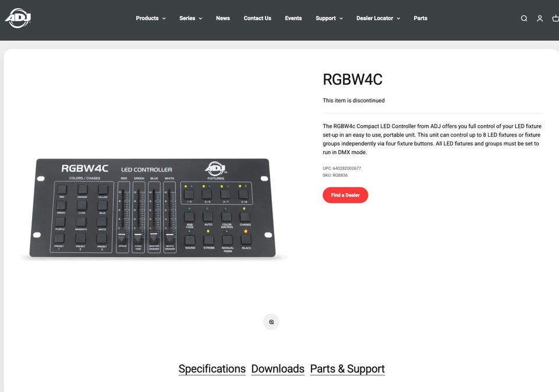This screenshot has width=559, height=392.
Task: Go to the News page
Action: pos(223,18)
